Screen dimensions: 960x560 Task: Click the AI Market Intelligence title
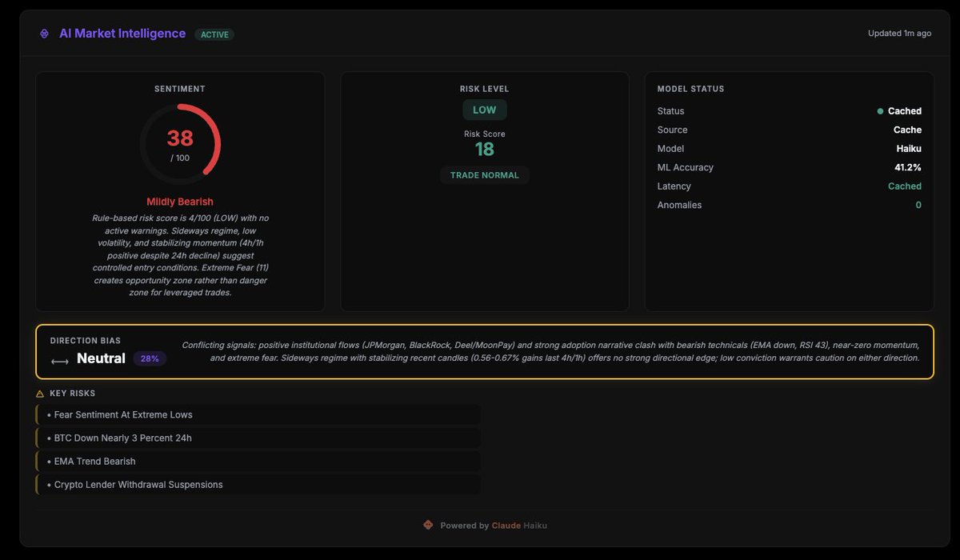pyautogui.click(x=122, y=34)
